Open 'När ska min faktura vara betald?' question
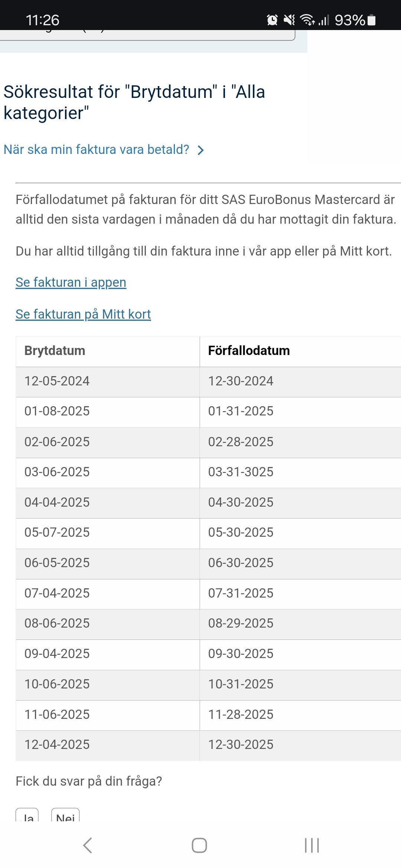 click(97, 149)
